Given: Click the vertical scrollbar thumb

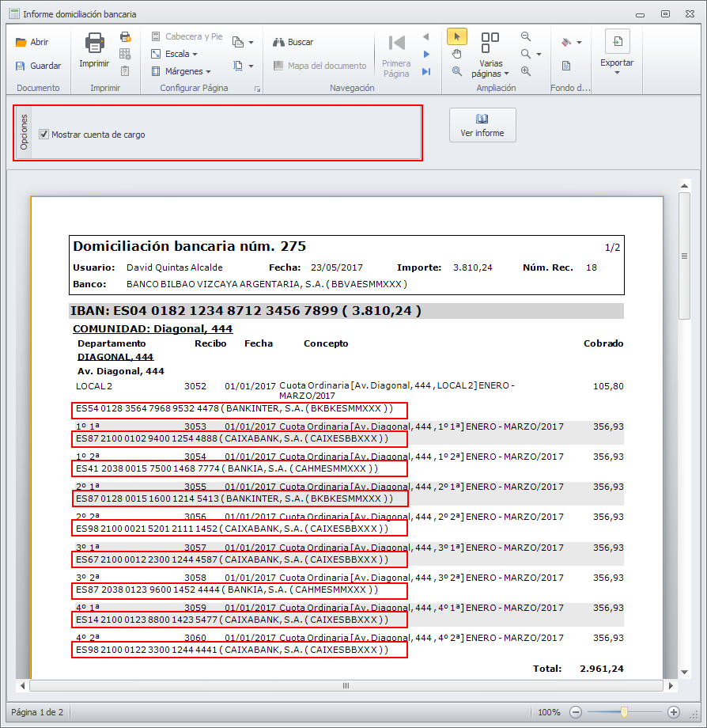Looking at the screenshot, I should click(x=684, y=256).
